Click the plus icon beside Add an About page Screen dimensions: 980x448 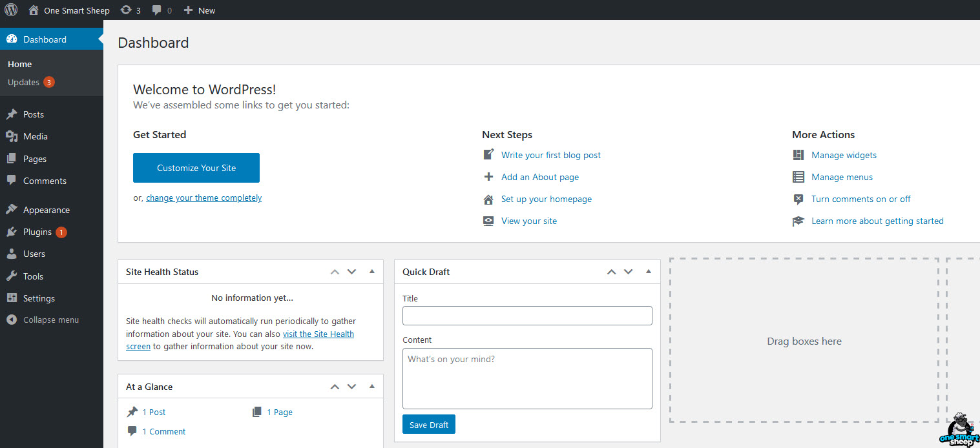(x=489, y=177)
